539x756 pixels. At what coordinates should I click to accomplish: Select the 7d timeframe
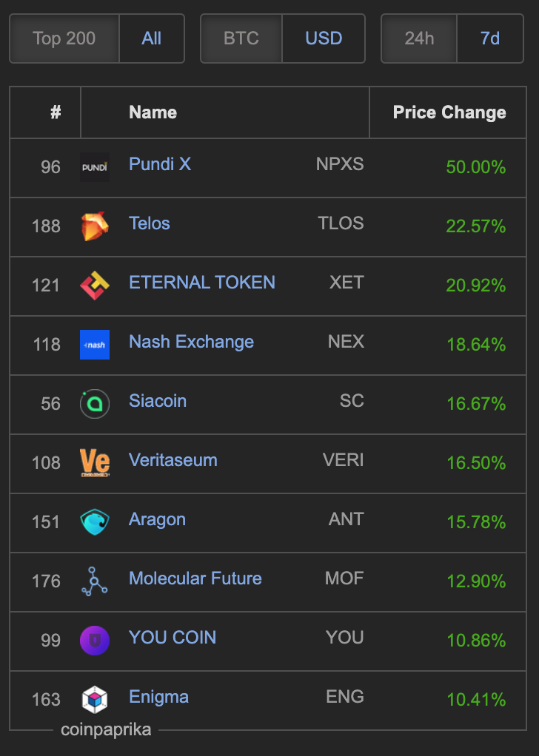(490, 38)
